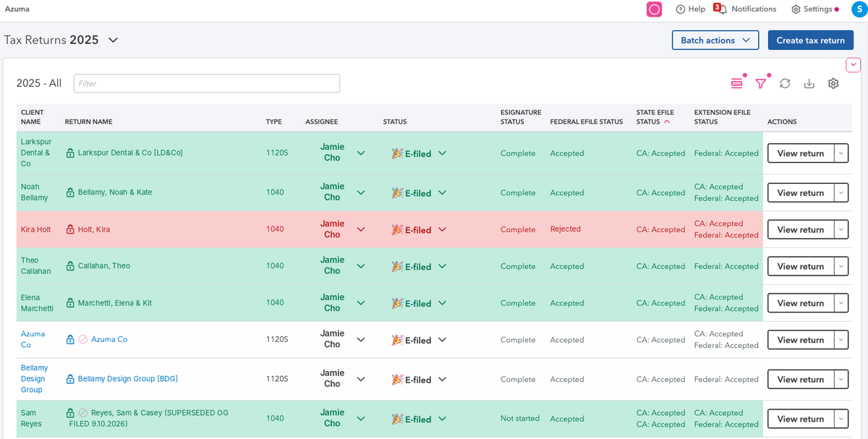Change the row density view icon
The width and height of the screenshot is (868, 439).
pos(737,83)
